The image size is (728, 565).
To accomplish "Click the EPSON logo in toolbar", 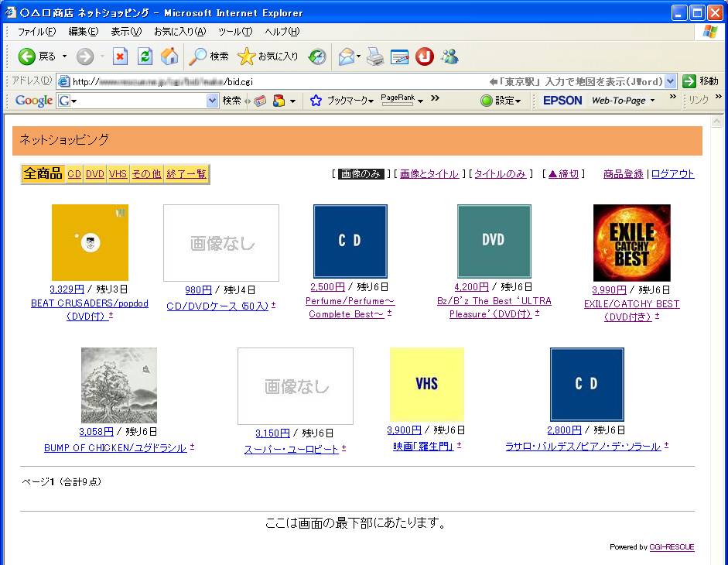I will [562, 101].
